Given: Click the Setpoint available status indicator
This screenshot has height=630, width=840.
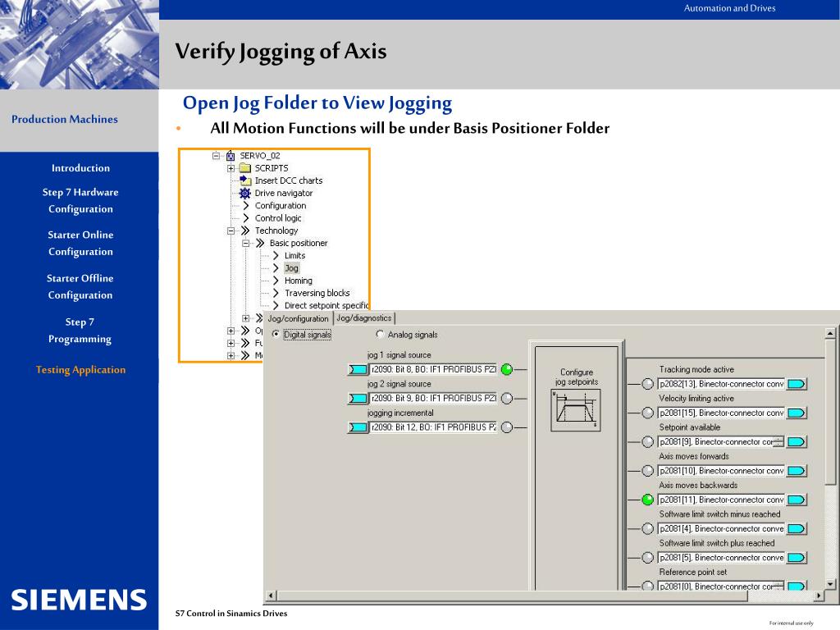Looking at the screenshot, I should [648, 442].
